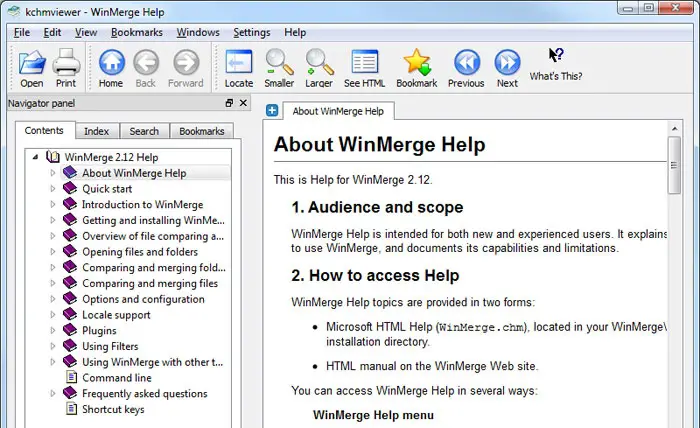Float the Navigator panel

[x=229, y=103]
